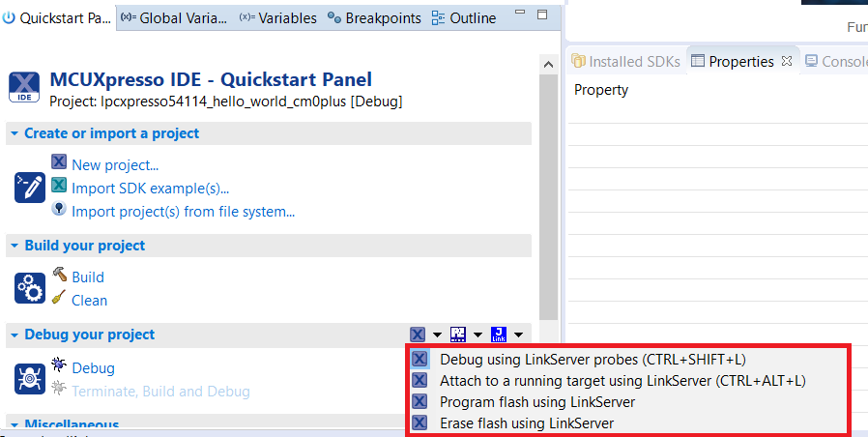Viewport: 868px width, 437px height.
Task: Choose Attach to a running target using LinkServer
Action: [622, 380]
